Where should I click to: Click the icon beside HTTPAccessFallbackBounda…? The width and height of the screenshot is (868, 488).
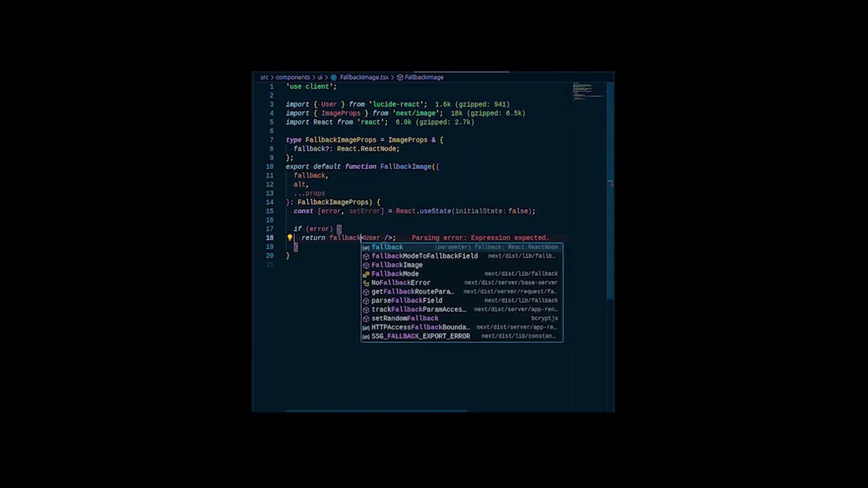click(366, 327)
